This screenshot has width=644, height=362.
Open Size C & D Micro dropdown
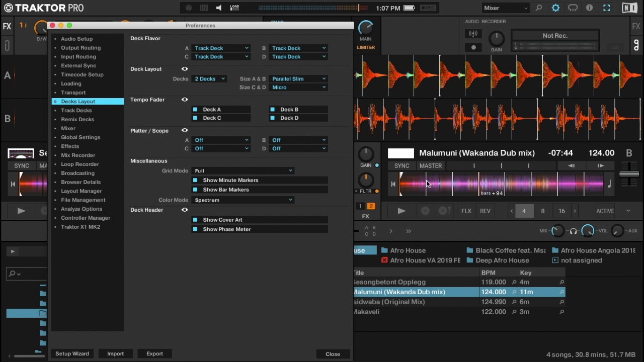(298, 87)
